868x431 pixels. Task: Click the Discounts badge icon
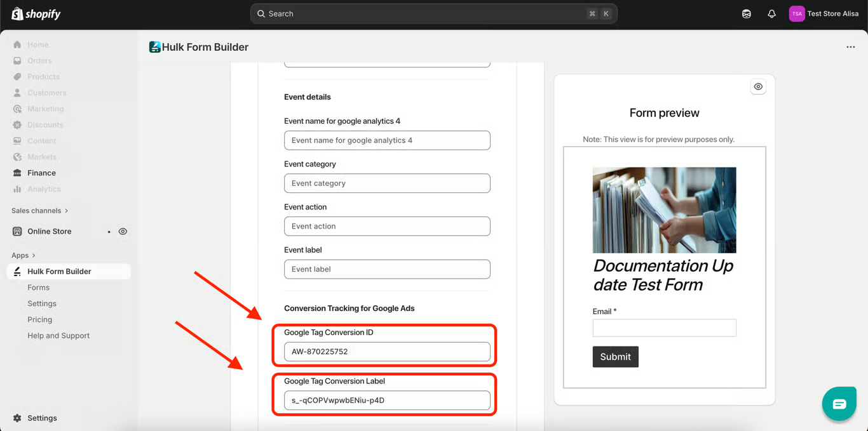[x=17, y=124]
